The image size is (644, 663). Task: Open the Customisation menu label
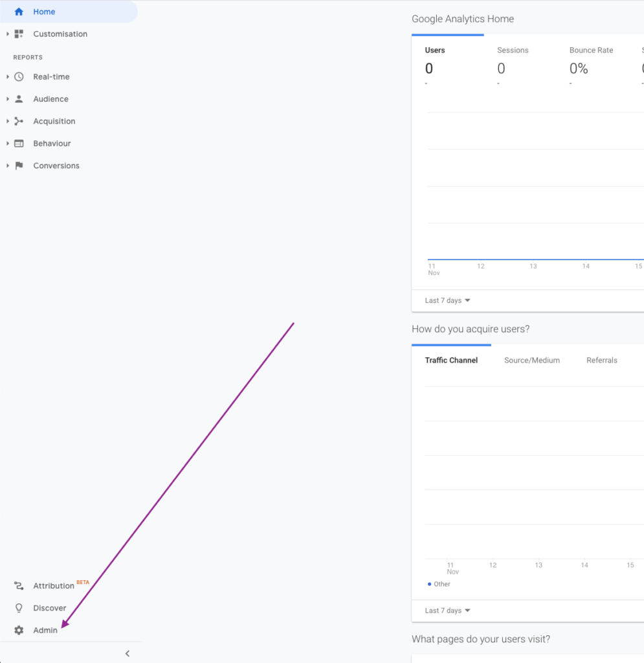tap(60, 34)
